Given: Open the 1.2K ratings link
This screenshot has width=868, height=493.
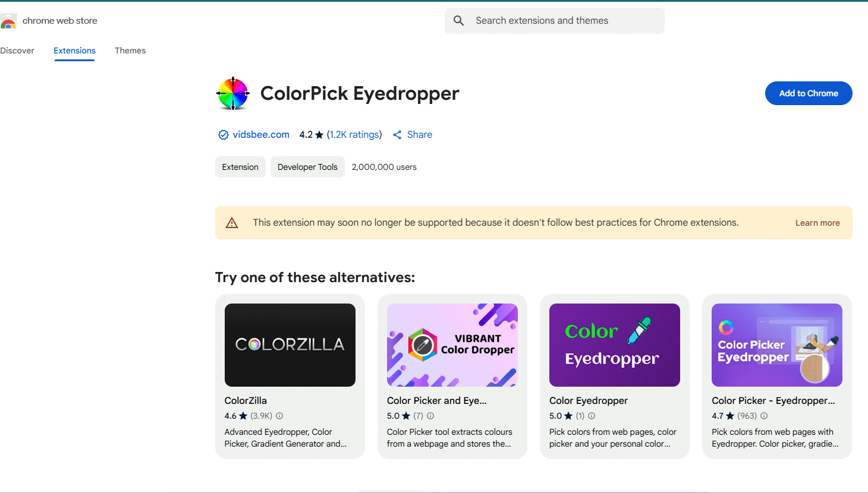Looking at the screenshot, I should pyautogui.click(x=354, y=134).
